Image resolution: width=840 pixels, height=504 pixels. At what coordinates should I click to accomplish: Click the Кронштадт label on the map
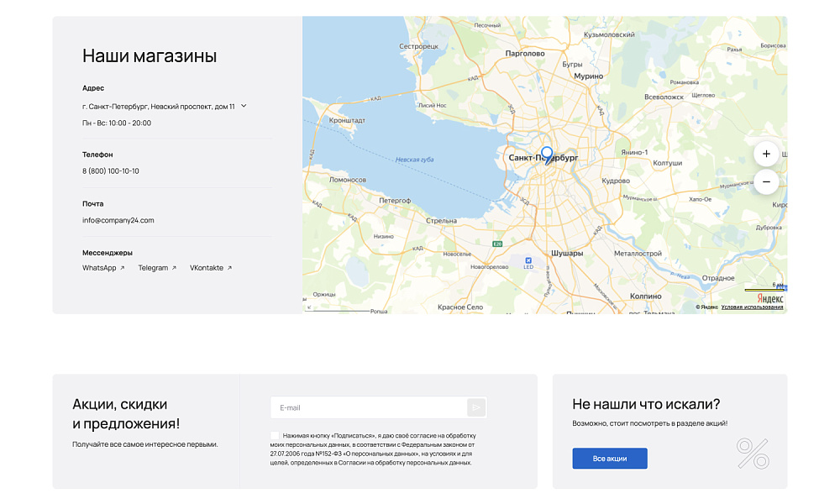(x=347, y=120)
